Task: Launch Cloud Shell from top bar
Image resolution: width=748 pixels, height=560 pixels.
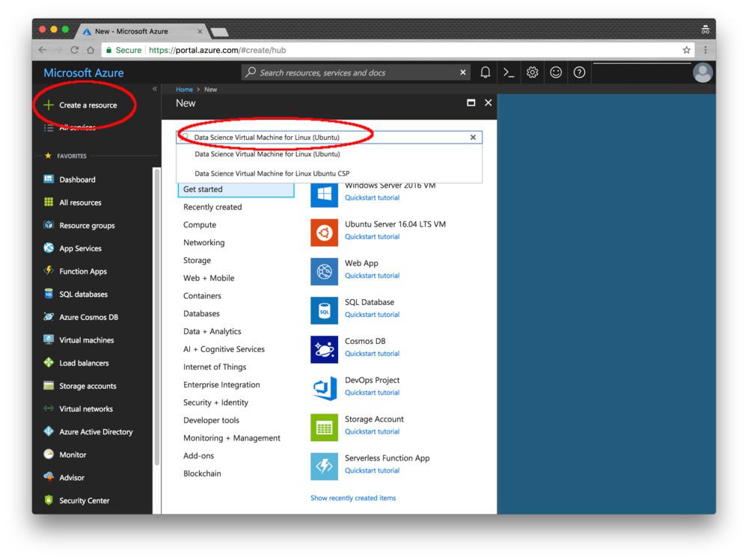Action: coord(509,73)
